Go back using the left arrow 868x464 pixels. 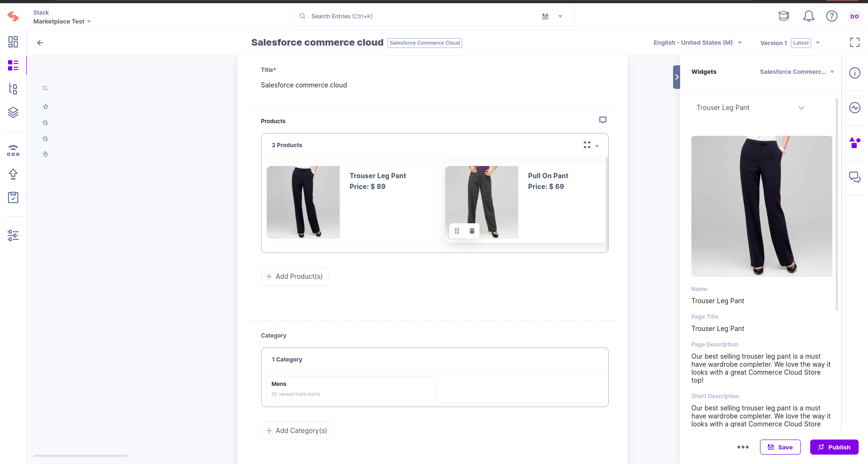[x=40, y=43]
